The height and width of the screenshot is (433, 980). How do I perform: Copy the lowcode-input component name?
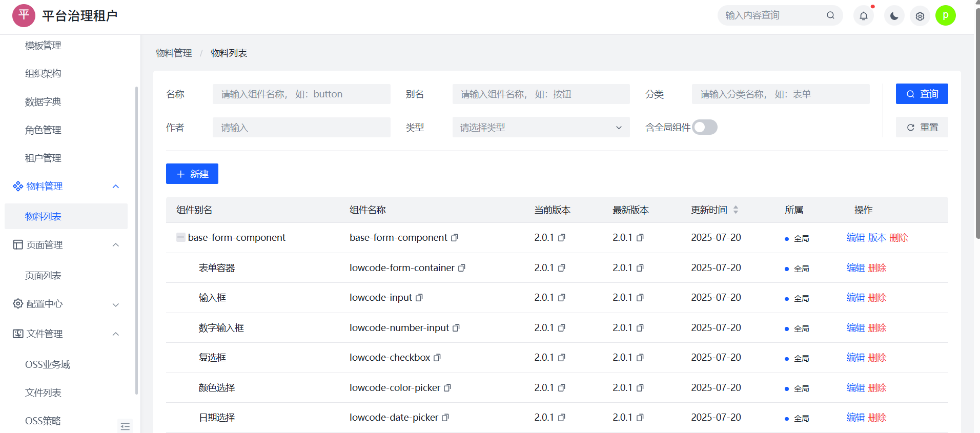pyautogui.click(x=419, y=298)
